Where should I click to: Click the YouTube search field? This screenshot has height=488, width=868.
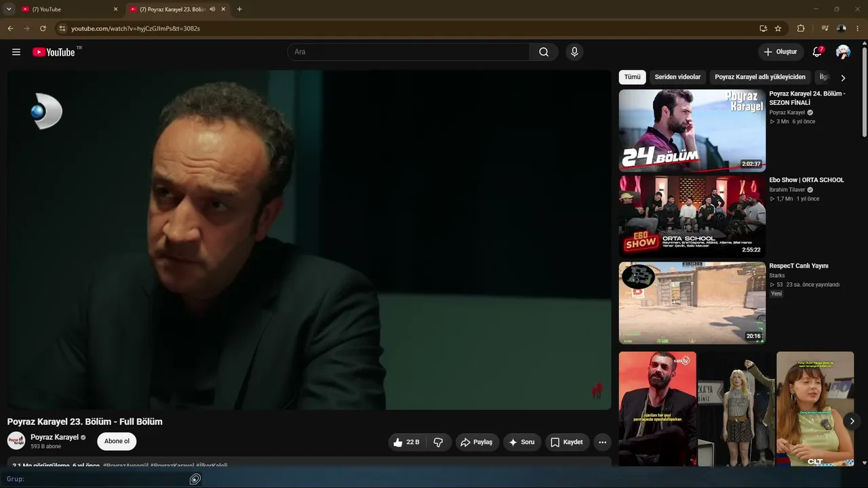tap(409, 52)
